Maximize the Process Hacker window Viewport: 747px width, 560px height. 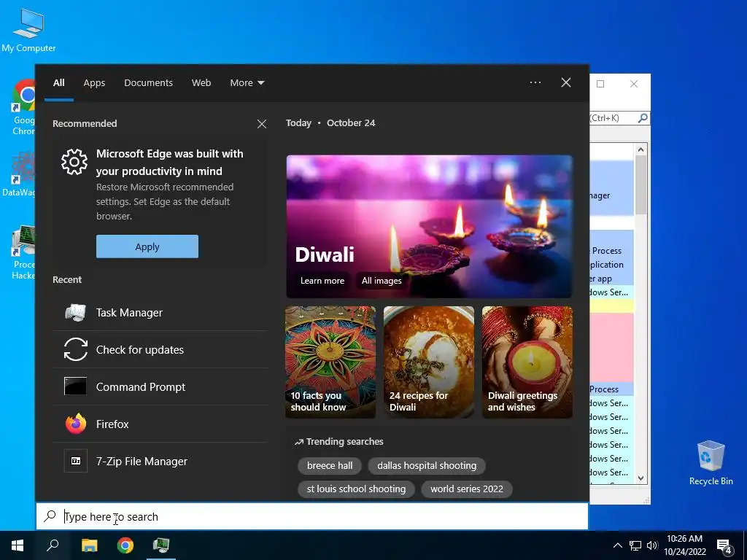click(600, 84)
